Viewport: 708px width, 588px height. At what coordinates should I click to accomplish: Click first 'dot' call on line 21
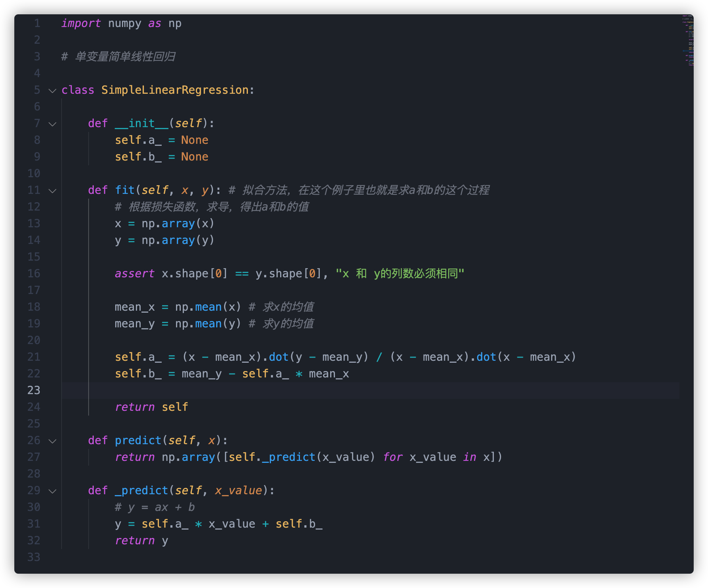[279, 357]
